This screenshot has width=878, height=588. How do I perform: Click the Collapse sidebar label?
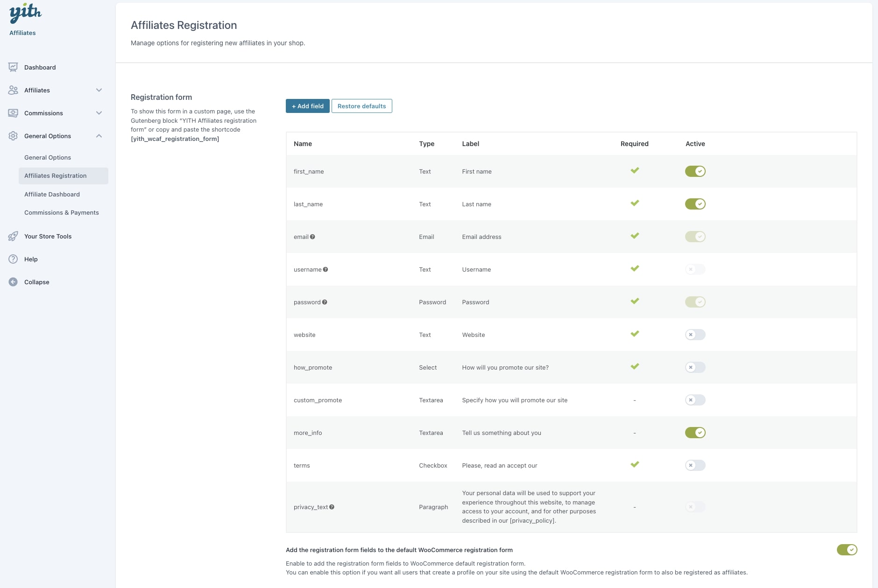(37, 282)
